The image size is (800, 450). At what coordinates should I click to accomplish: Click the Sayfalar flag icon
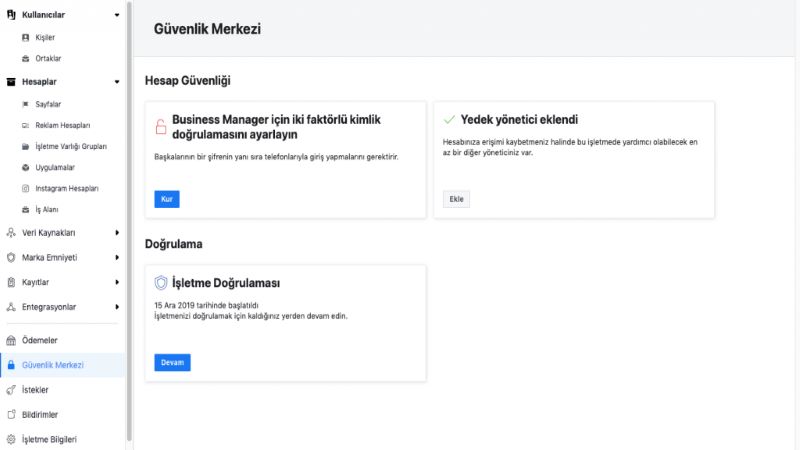[x=26, y=104]
